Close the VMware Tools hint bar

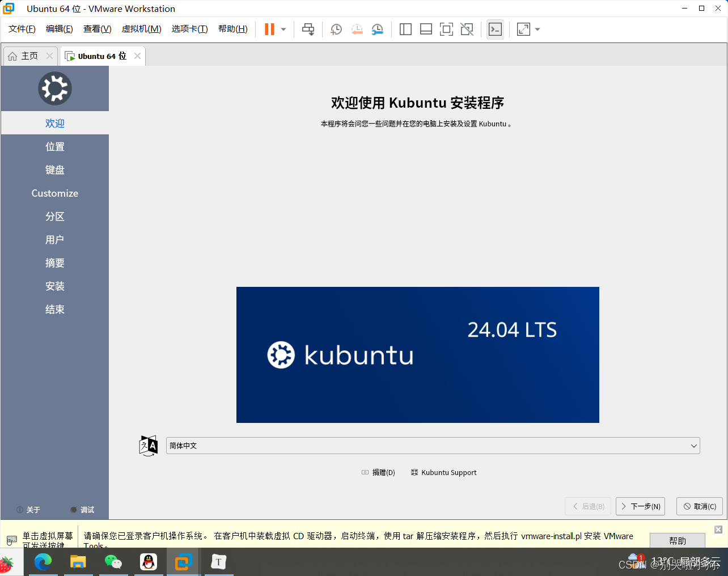[718, 530]
